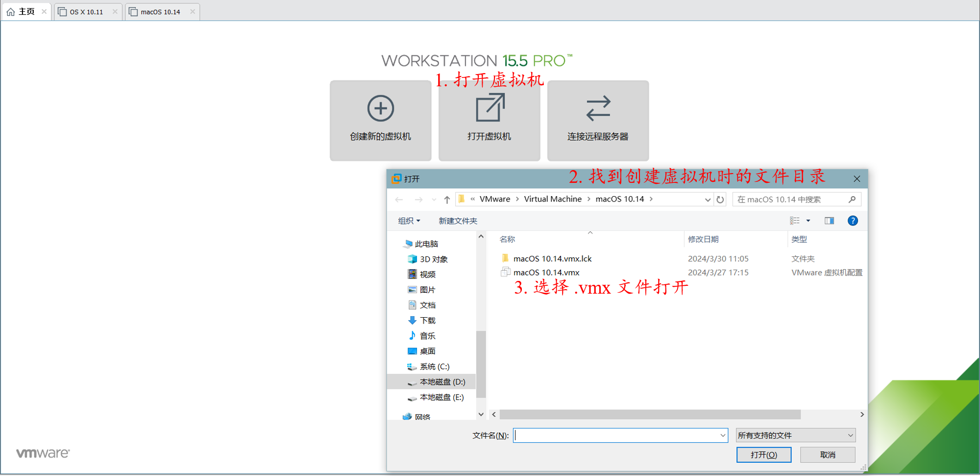This screenshot has height=476, width=980.
Task: Click the 打开虚拟机 tile
Action: click(489, 121)
